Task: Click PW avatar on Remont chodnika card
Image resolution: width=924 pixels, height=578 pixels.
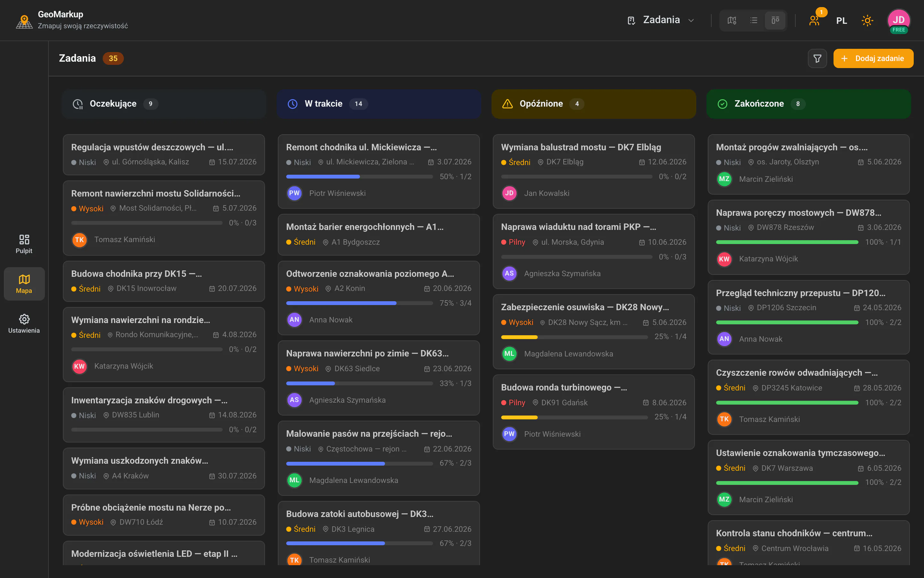Action: pyautogui.click(x=295, y=193)
